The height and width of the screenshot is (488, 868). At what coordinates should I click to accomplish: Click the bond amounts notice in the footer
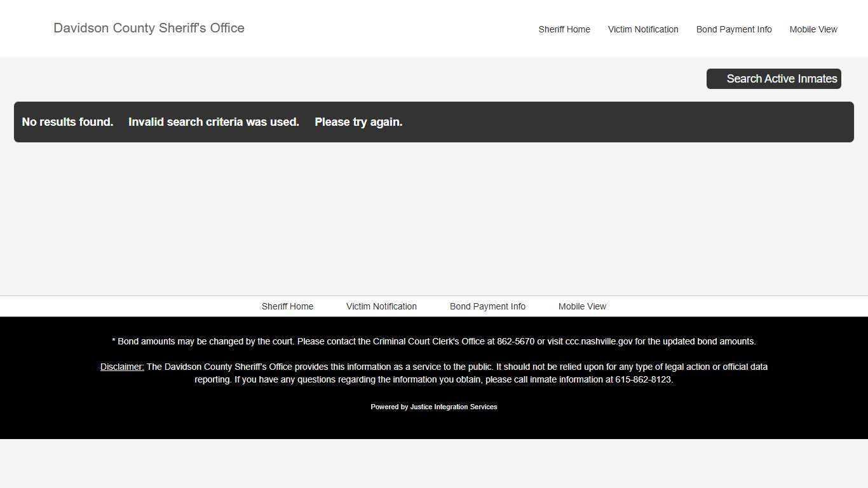(x=434, y=341)
